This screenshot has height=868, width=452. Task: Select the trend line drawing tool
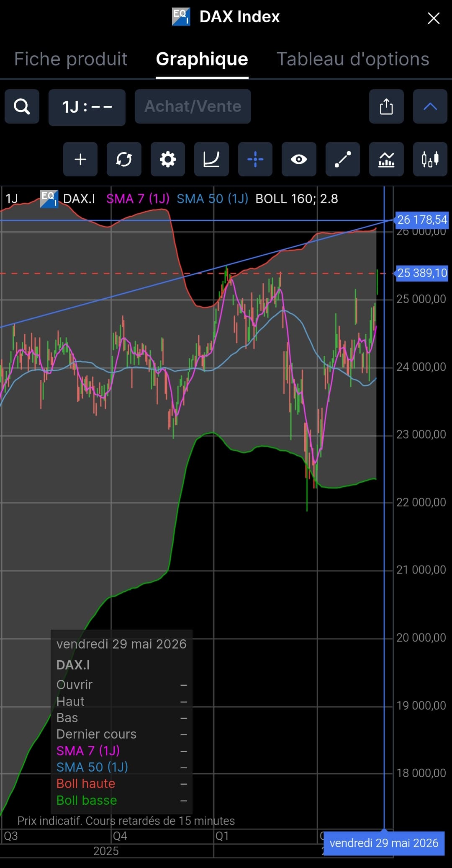[x=343, y=159]
